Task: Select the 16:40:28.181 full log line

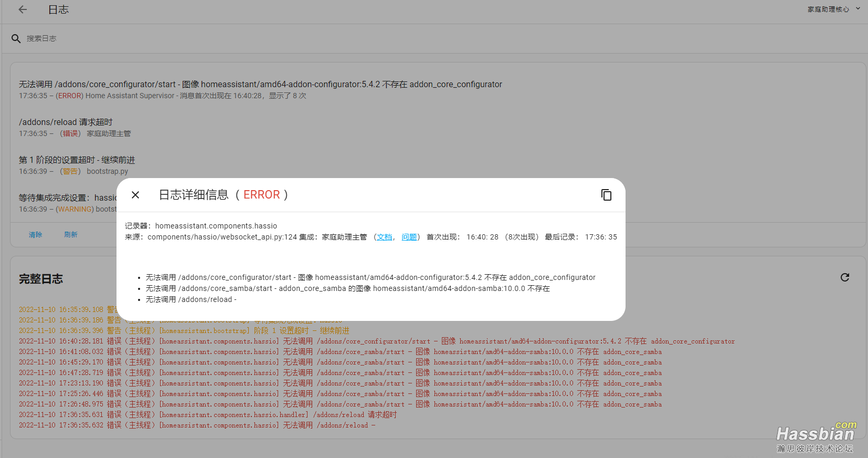Action: tap(377, 341)
